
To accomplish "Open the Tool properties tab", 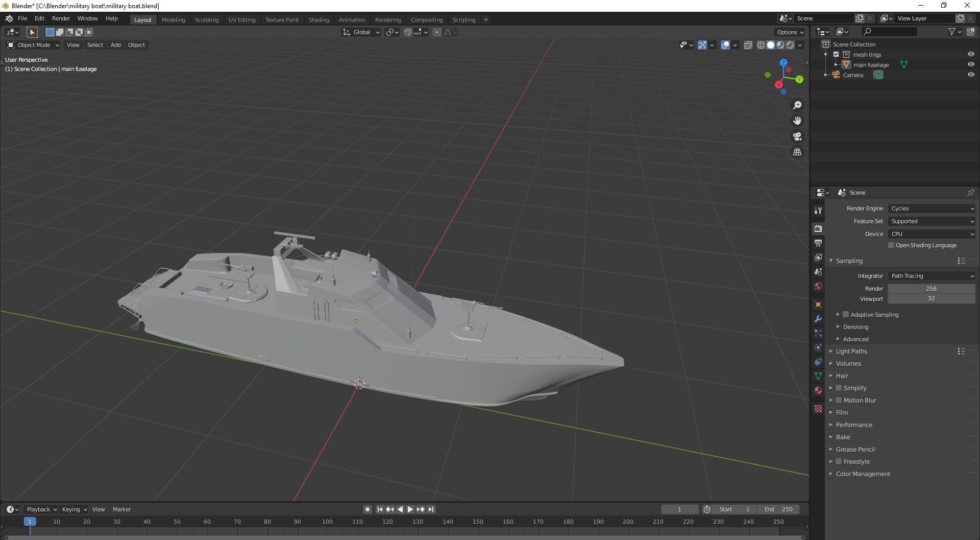I will click(818, 210).
